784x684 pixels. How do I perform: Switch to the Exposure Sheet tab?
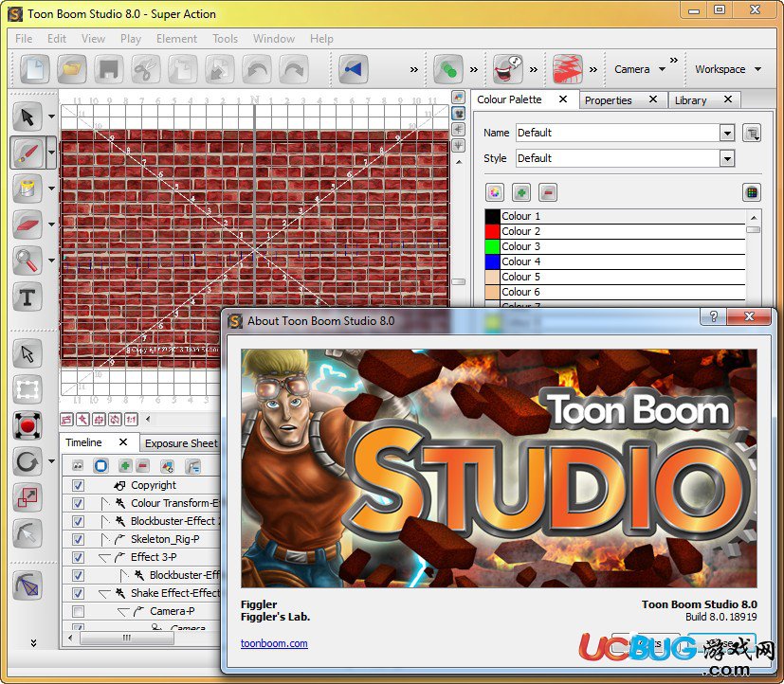coord(181,443)
